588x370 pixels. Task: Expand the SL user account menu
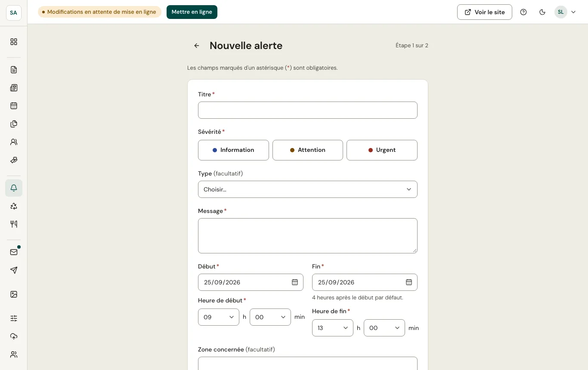(565, 12)
